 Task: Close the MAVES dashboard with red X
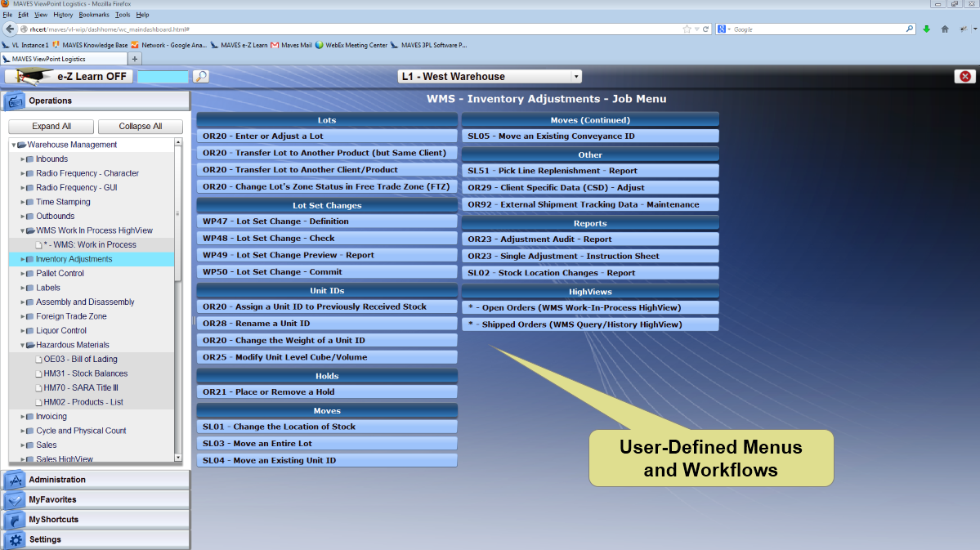(965, 76)
